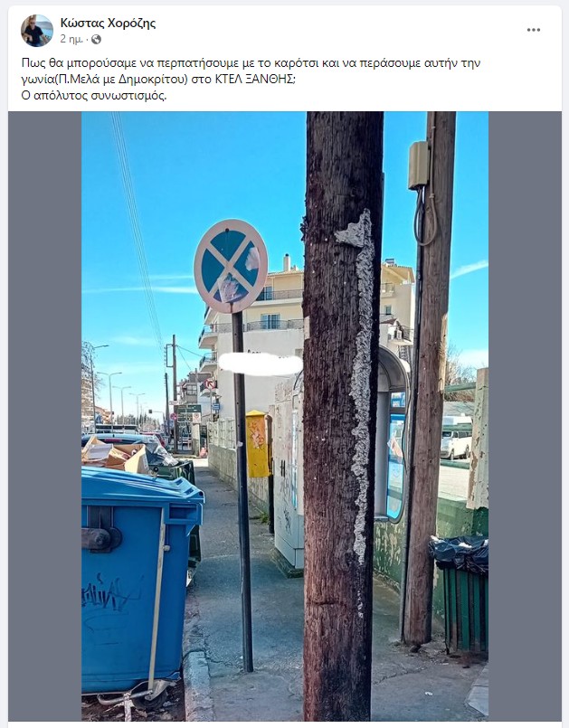Click the last caption line 'Ο απόλυτος συνωστισμός.'
The image size is (569, 728).
(x=94, y=96)
